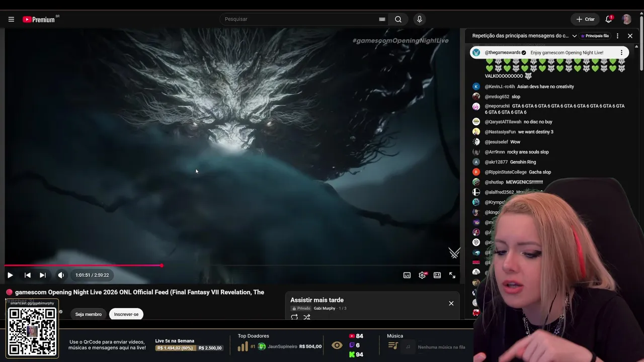The height and width of the screenshot is (362, 644).
Task: Click @Arr9nnn chat avatar
Action: 476,152
